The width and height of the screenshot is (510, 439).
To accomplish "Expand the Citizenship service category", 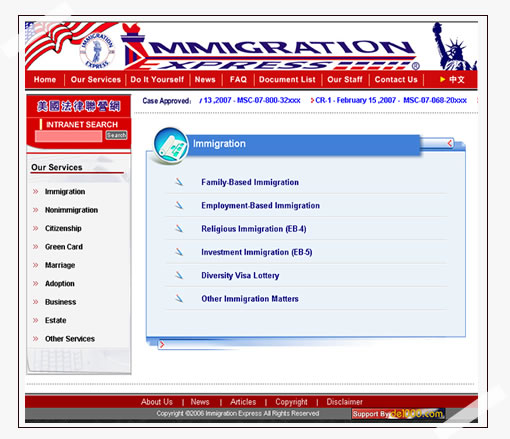I will coord(63,228).
